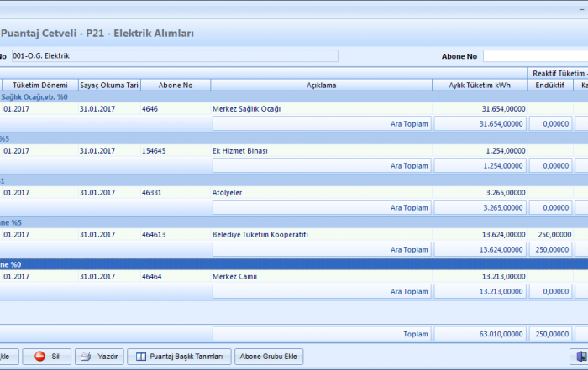Click the Endüktif column header
Image resolution: width=588 pixels, height=370 pixels.
pos(550,85)
